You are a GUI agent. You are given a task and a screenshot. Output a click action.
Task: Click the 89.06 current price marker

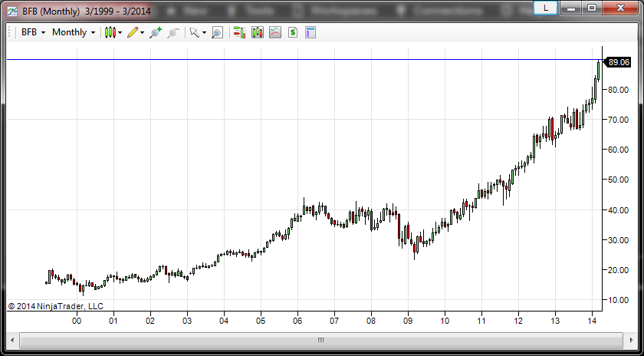[x=618, y=62]
